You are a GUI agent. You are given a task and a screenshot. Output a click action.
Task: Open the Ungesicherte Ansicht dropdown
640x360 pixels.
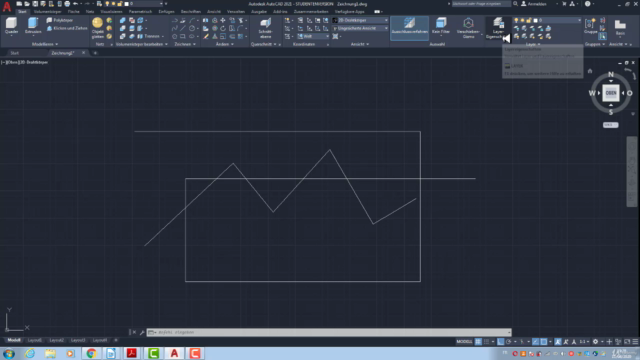pyautogui.click(x=360, y=28)
